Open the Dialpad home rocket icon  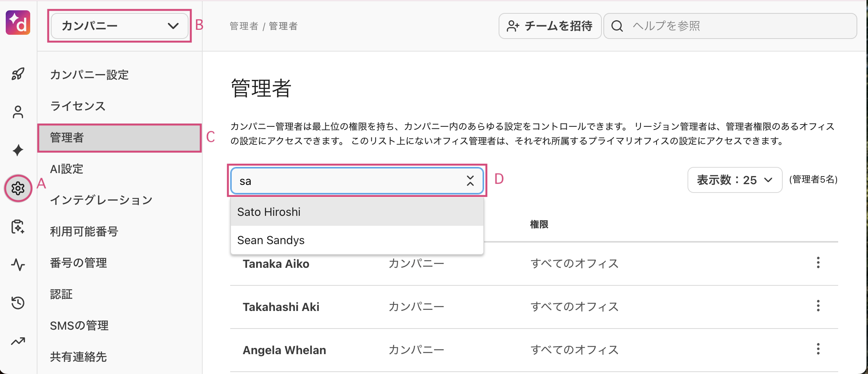point(18,74)
